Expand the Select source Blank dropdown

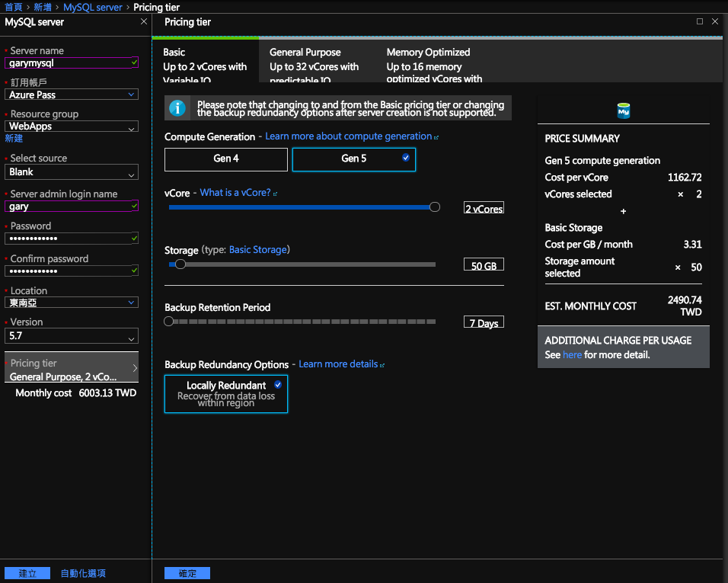click(x=72, y=172)
